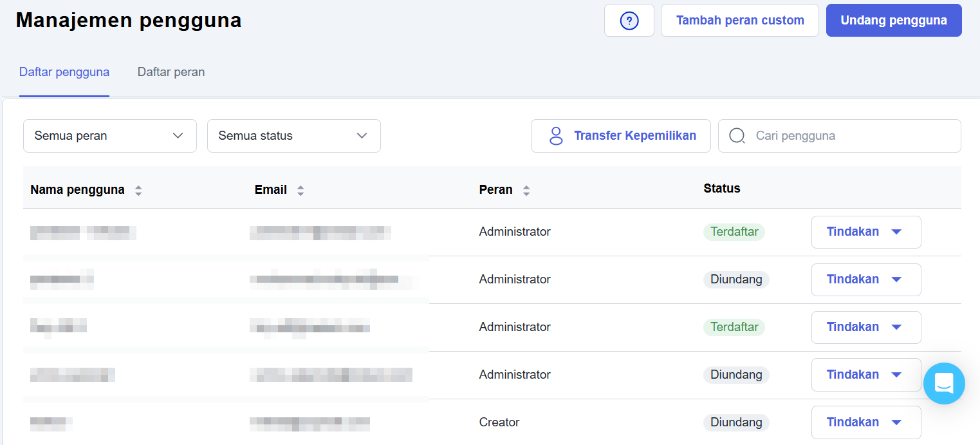Expand Tindakan for second row Diundang user
The height and width of the screenshot is (445, 980).
pyautogui.click(x=865, y=279)
